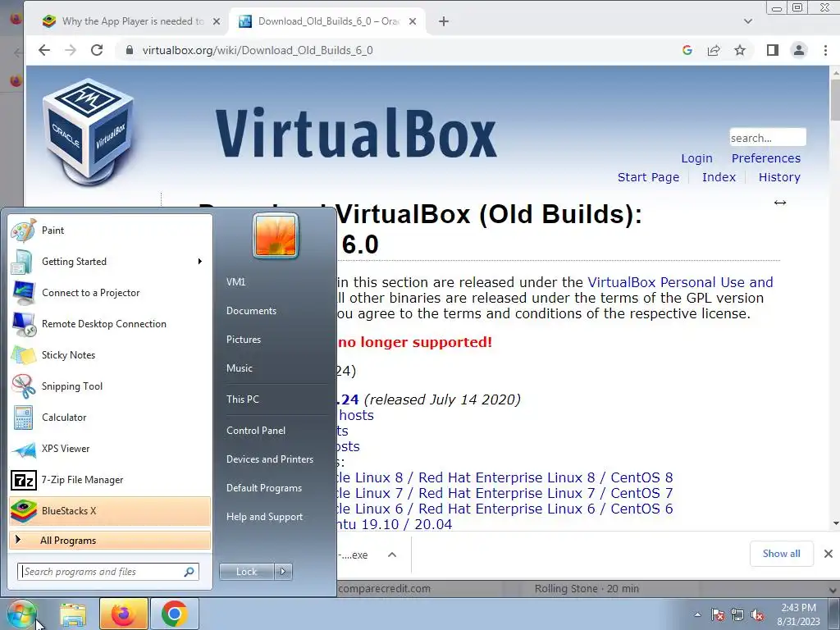Open the History link
The image size is (840, 630).
click(779, 177)
